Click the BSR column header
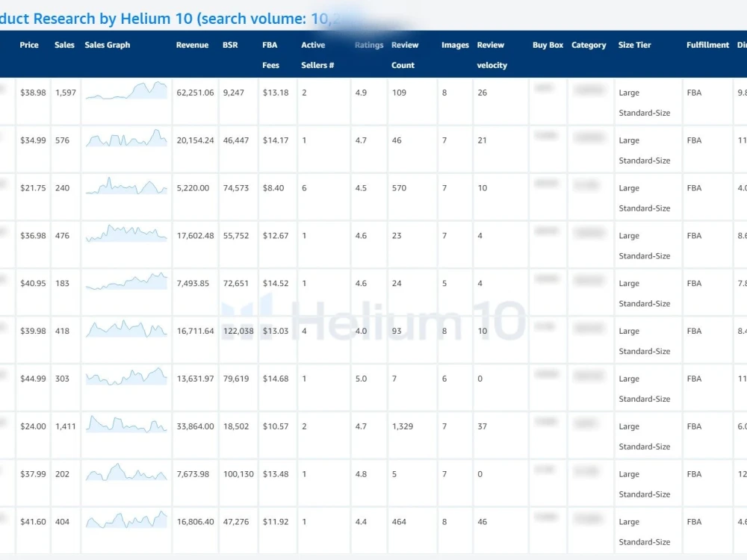Screen dimensions: 747x560 pos(230,45)
